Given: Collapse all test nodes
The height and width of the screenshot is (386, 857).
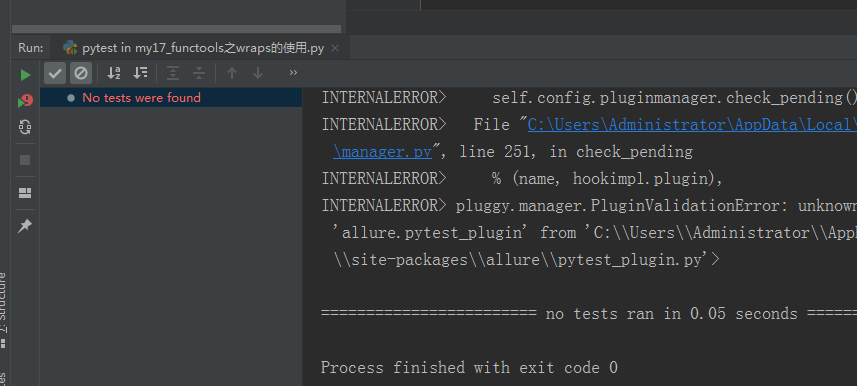Looking at the screenshot, I should point(199,73).
